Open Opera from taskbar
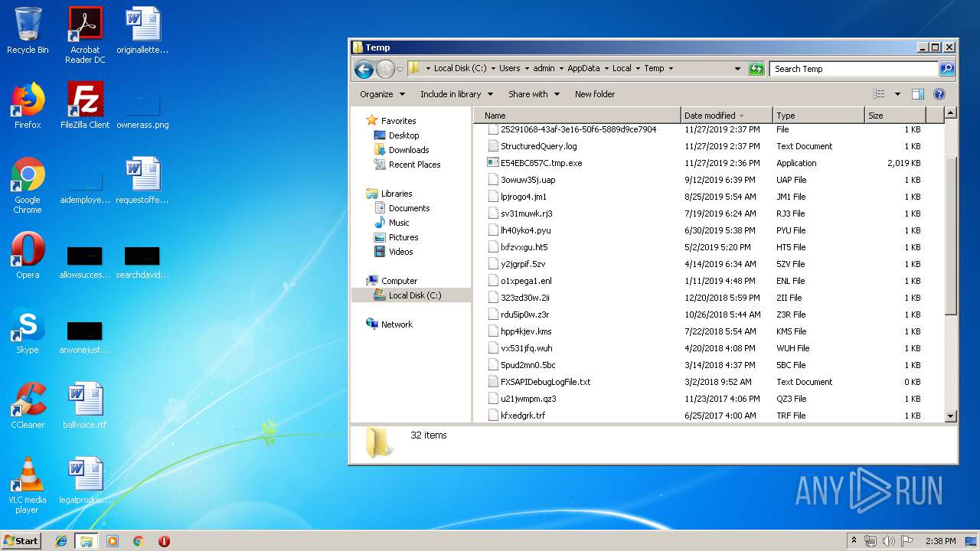The image size is (980, 551). pos(164,541)
